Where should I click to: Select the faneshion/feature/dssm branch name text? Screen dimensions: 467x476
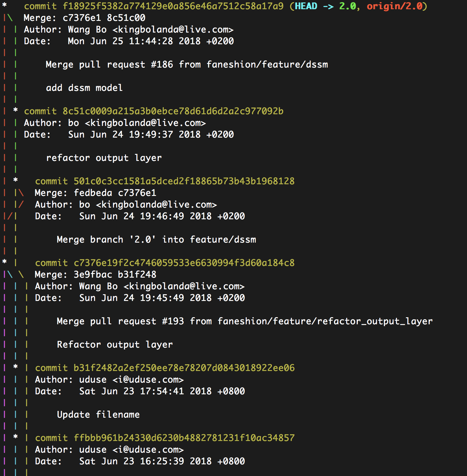(267, 64)
